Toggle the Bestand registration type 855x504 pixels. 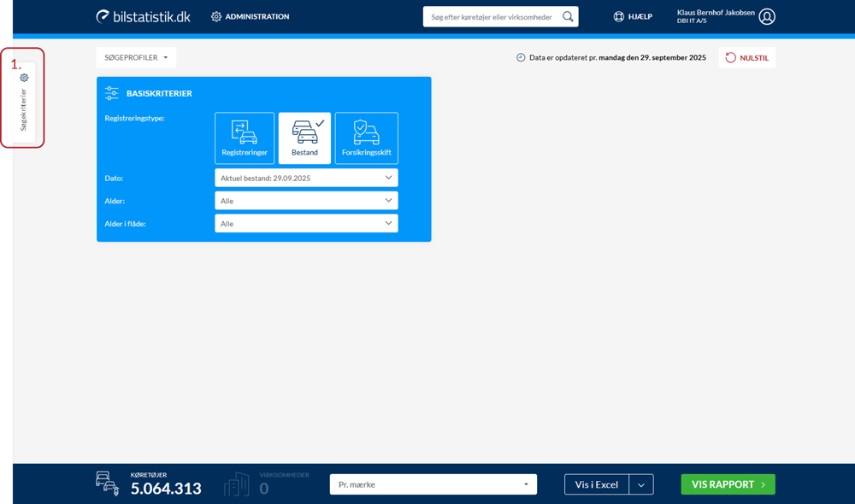[x=304, y=138]
